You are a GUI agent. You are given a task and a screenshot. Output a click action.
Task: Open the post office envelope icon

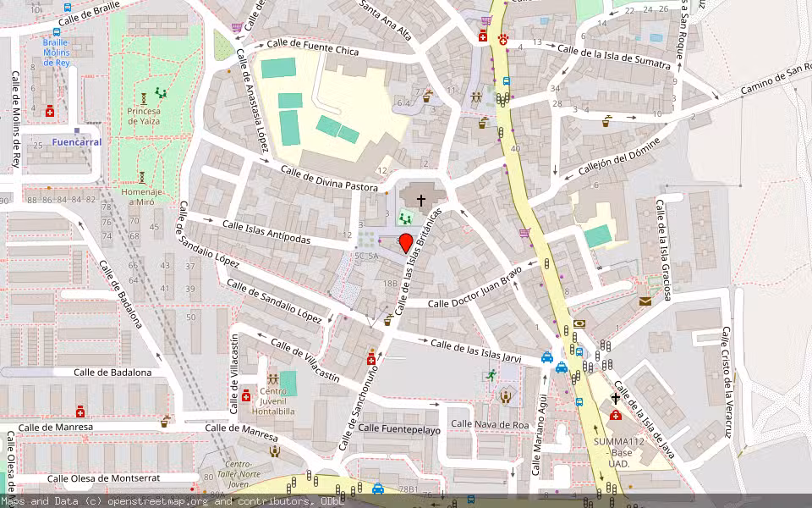[645, 301]
